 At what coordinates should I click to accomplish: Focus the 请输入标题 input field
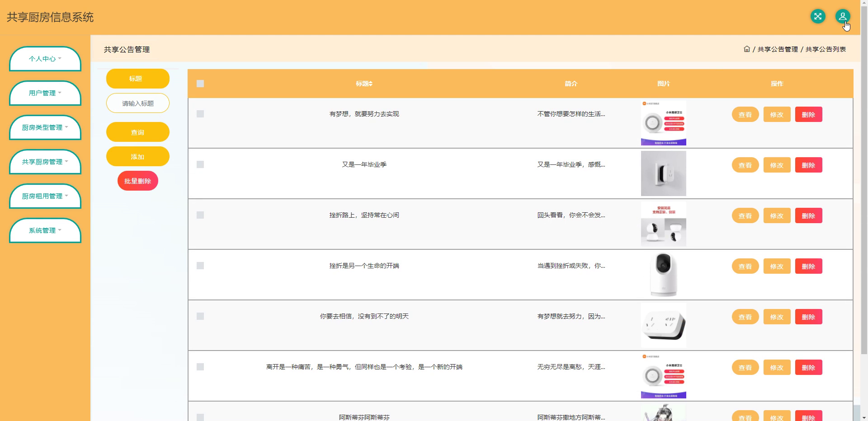[x=138, y=103]
